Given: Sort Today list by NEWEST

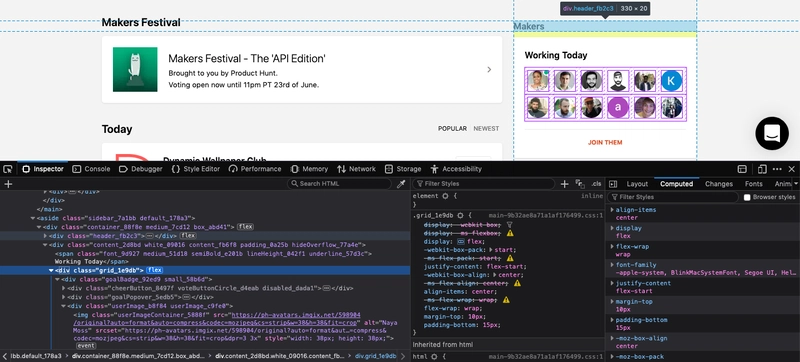Looking at the screenshot, I should point(486,128).
